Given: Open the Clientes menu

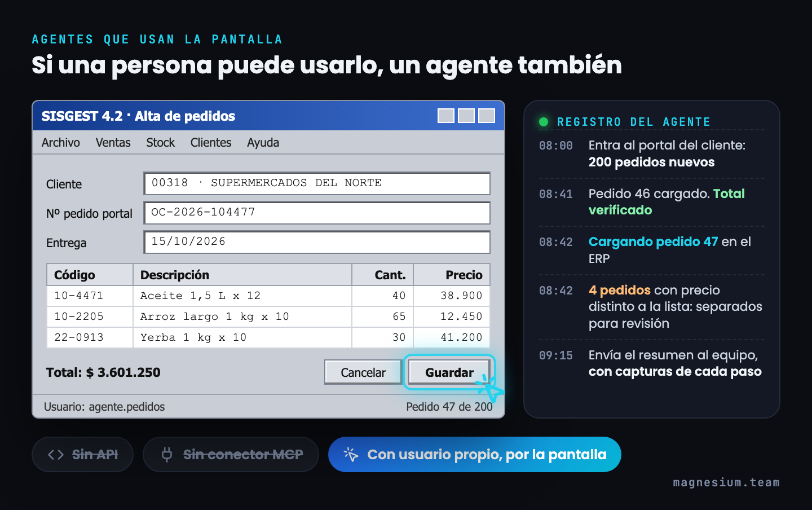Looking at the screenshot, I should point(211,143).
